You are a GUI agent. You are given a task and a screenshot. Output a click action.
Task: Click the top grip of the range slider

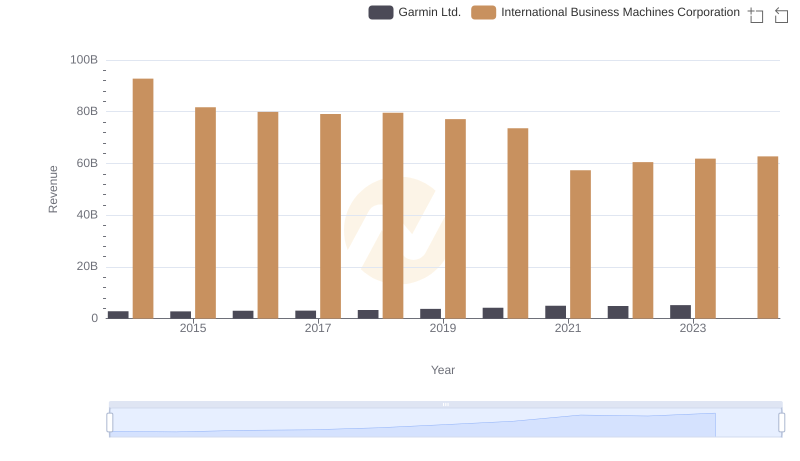445,404
